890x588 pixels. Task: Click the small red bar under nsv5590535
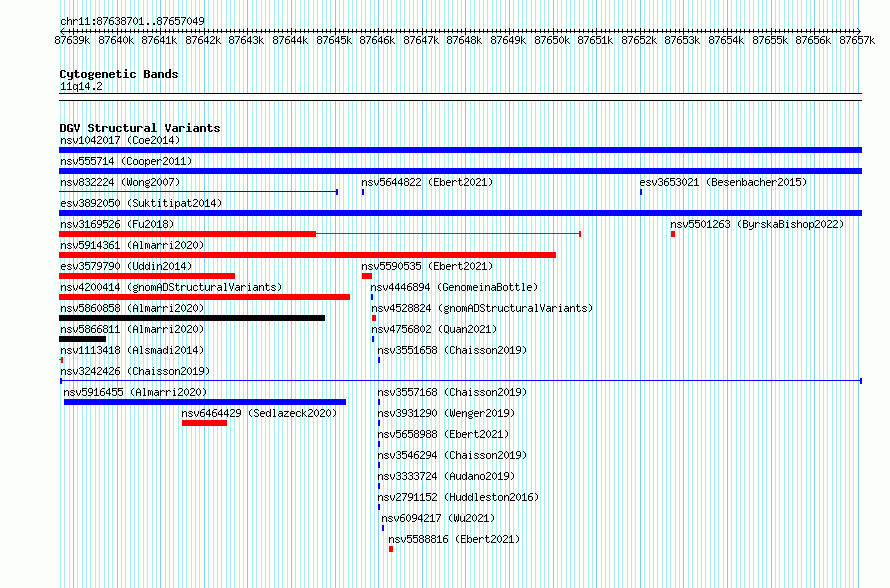[x=367, y=276]
